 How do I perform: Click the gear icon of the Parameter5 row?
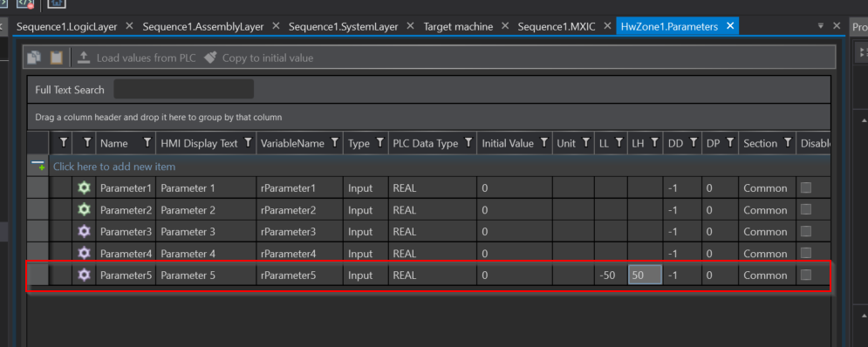coord(84,275)
